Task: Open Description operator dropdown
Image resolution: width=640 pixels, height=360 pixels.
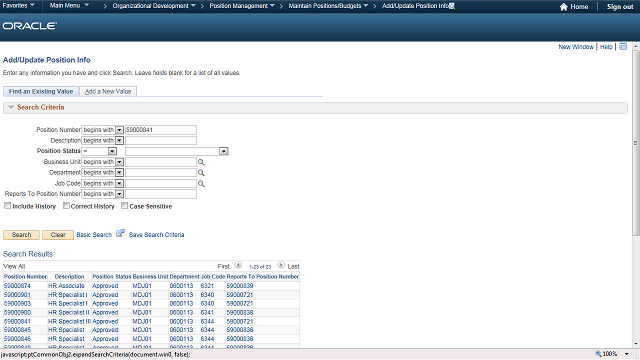Action: (x=119, y=140)
